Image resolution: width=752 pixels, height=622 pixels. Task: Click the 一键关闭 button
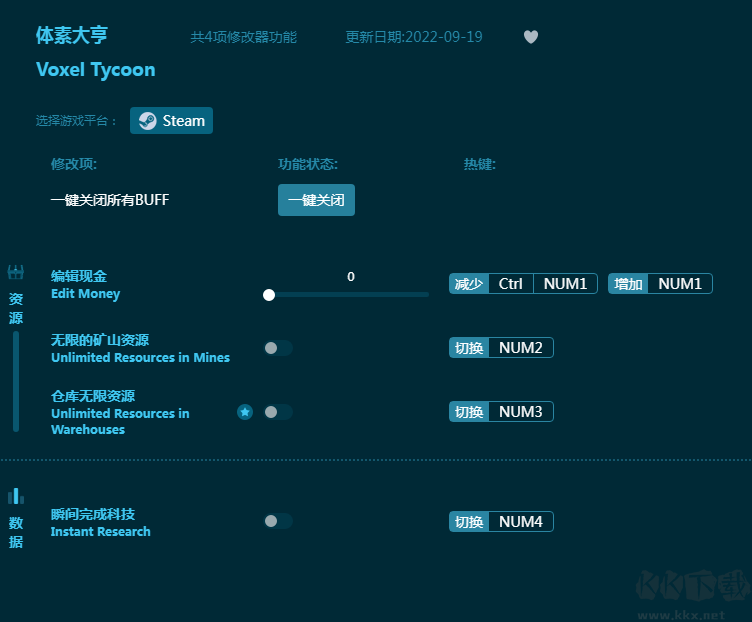[317, 200]
